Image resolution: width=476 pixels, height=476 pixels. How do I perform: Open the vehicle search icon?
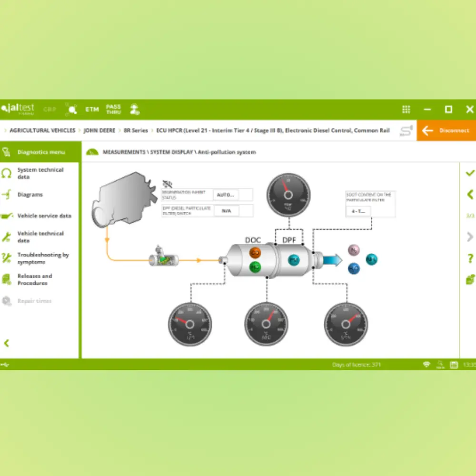pyautogui.click(x=71, y=109)
